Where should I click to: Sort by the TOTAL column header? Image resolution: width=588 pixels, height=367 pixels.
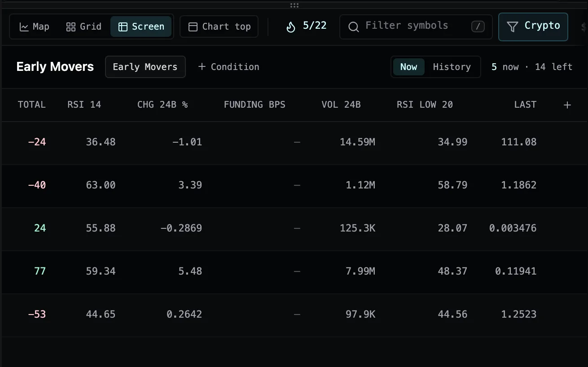(32, 105)
